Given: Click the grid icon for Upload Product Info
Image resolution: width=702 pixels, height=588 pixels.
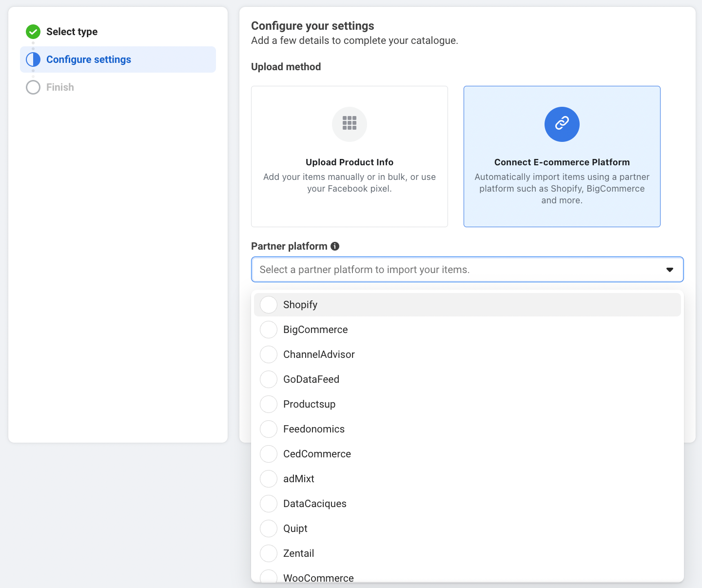Looking at the screenshot, I should click(350, 124).
